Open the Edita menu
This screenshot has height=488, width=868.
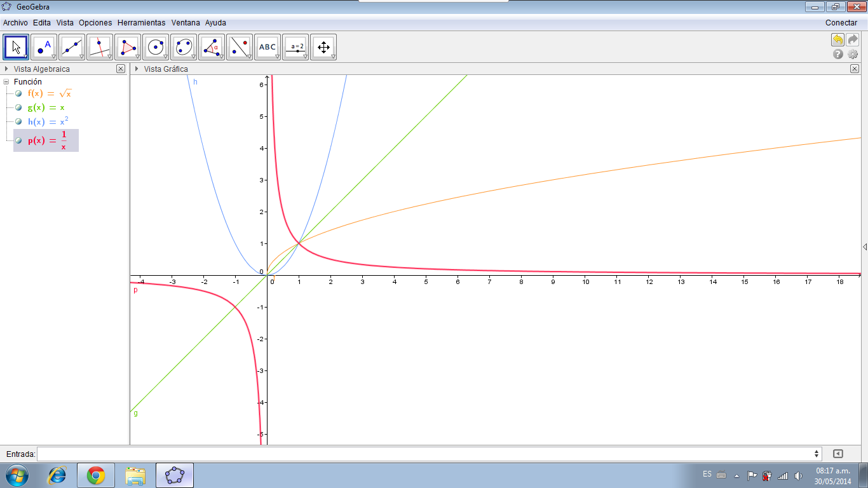pyautogui.click(x=42, y=22)
